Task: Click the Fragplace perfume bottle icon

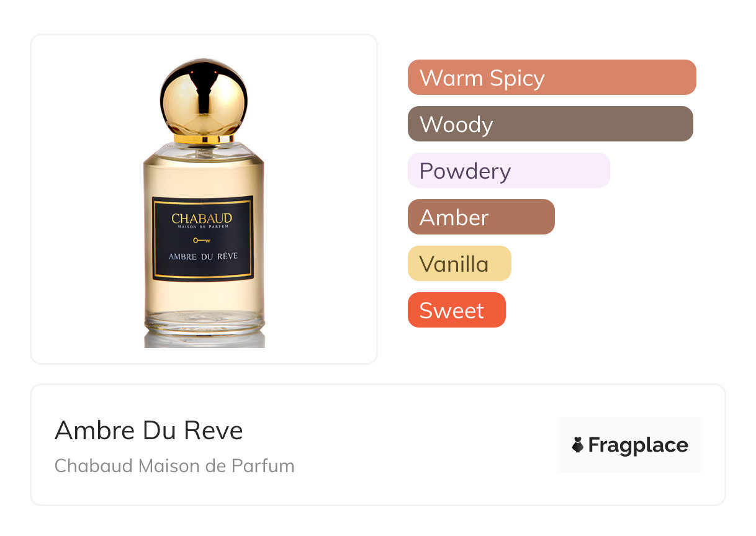Action: (578, 445)
